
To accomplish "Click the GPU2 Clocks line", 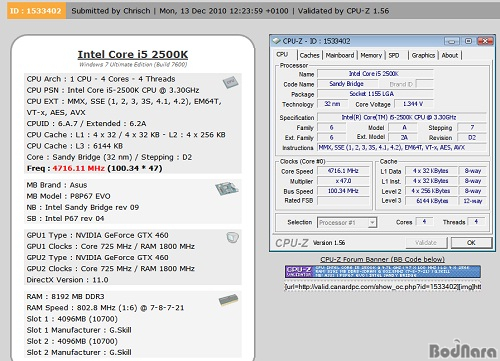I will (111, 268).
